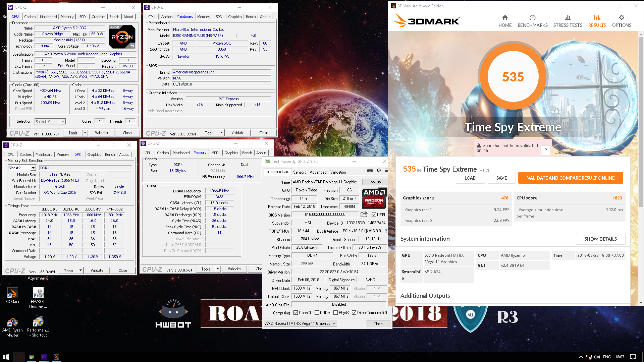Open the GPU-Z hamburger menu
Screen dimensions: 644x362
(386, 170)
